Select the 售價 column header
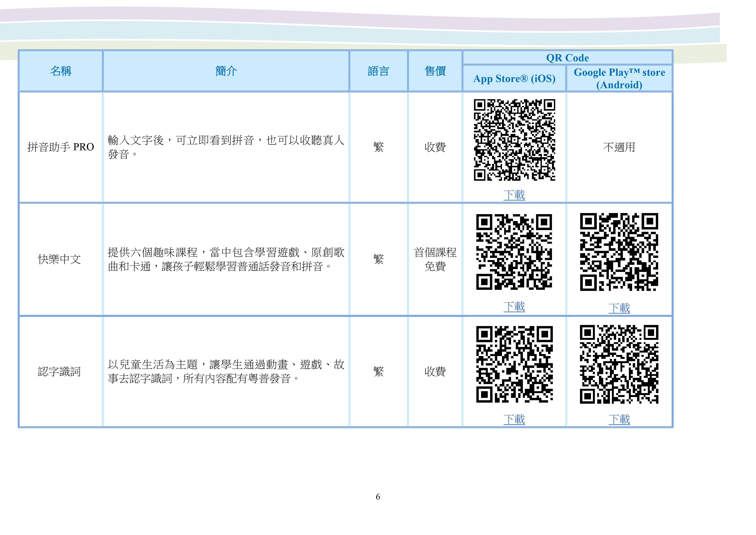The height and width of the screenshot is (535, 756). coord(435,71)
